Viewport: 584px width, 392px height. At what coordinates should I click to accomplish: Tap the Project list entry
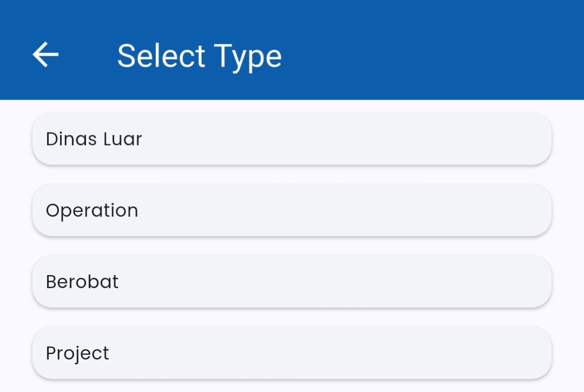(292, 353)
